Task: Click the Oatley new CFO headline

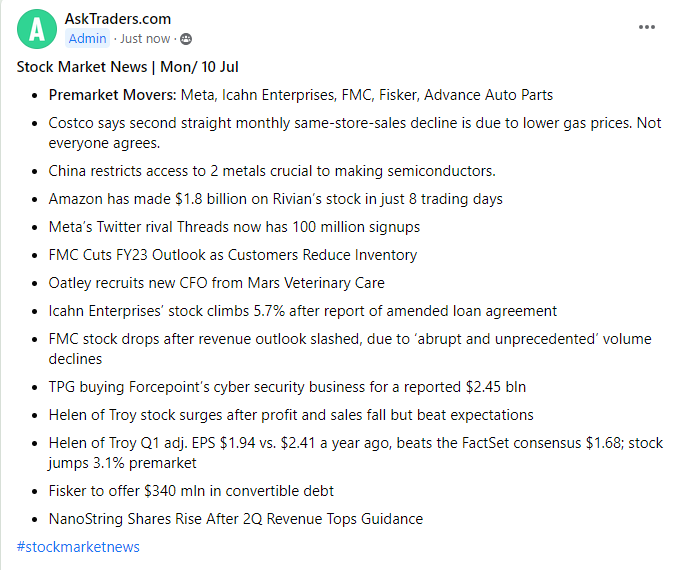Action: pyautogui.click(x=216, y=283)
